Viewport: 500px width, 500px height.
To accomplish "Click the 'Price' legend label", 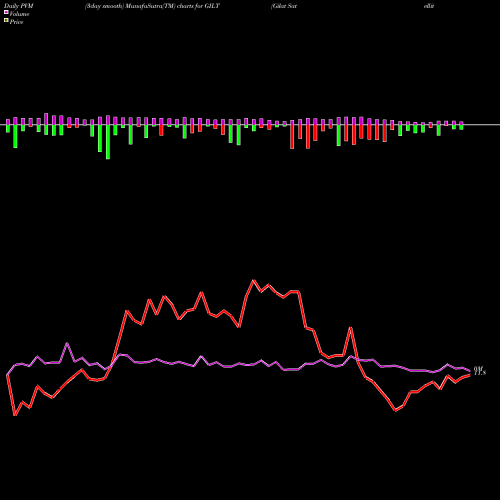I will coord(16,22).
